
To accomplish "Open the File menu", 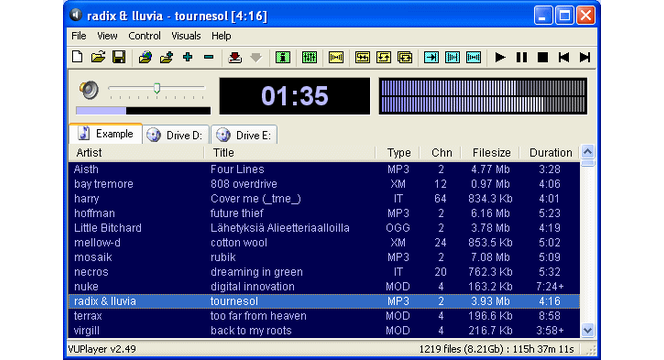I will (x=79, y=36).
